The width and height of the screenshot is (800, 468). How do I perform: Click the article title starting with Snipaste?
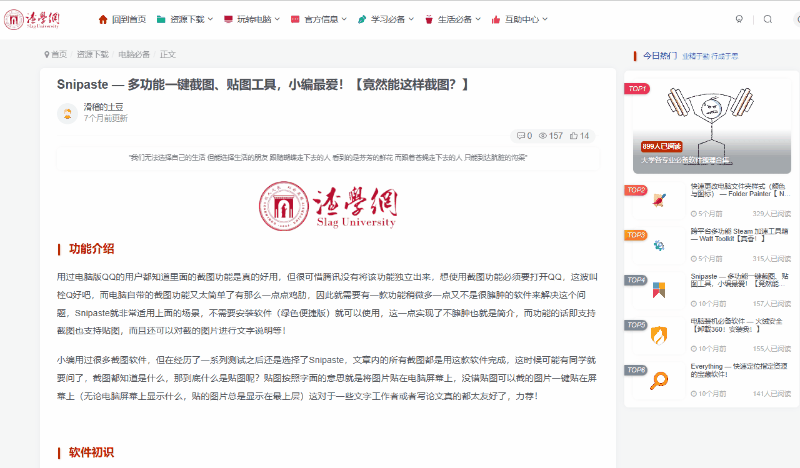[x=262, y=84]
